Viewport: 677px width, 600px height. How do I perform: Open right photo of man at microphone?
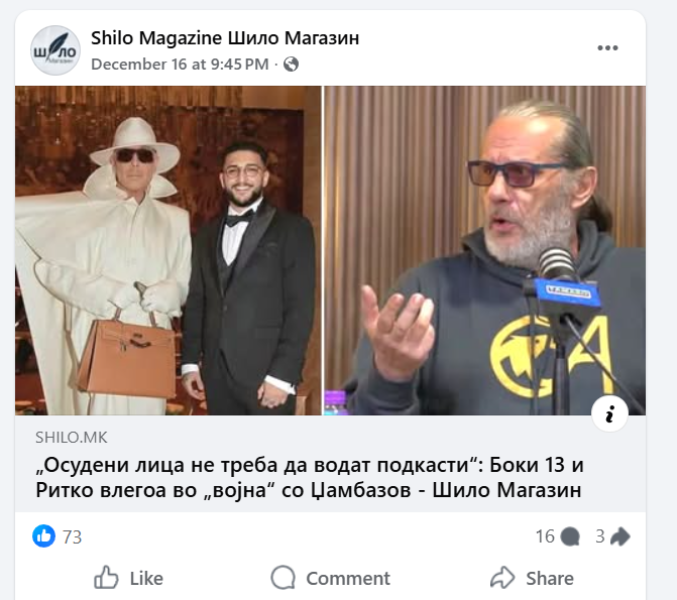click(485, 250)
